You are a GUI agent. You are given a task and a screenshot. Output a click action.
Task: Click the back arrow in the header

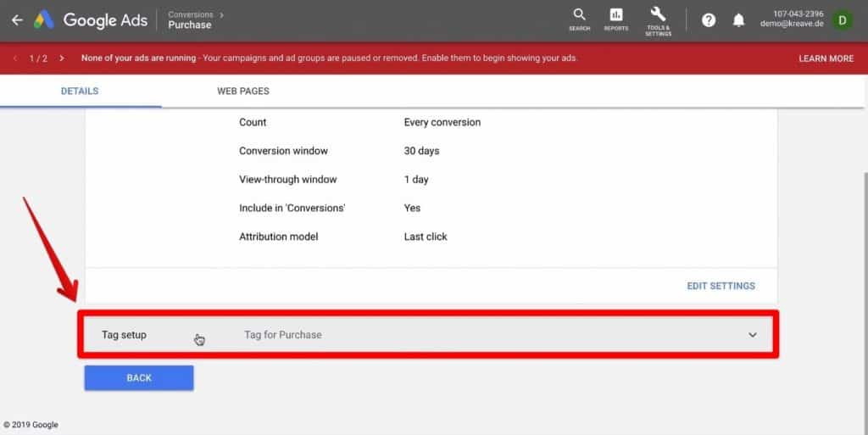coord(17,20)
